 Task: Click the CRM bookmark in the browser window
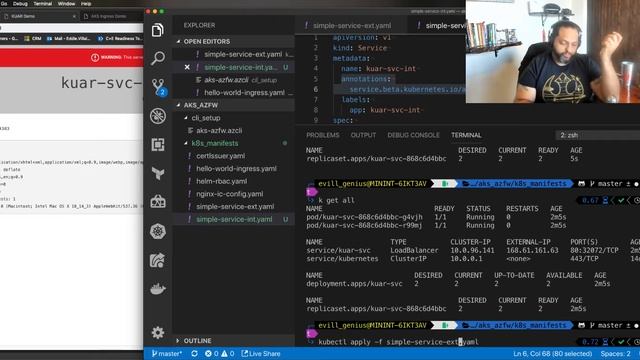coord(33,38)
